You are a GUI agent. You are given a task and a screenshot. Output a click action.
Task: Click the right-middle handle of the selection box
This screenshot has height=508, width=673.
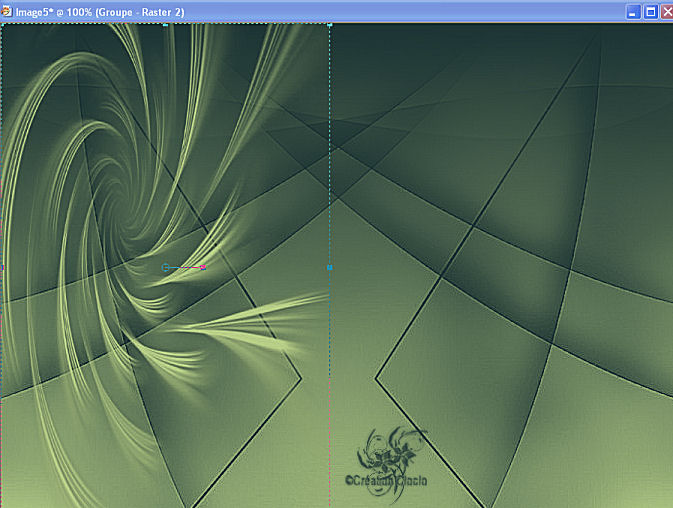pyautogui.click(x=329, y=267)
